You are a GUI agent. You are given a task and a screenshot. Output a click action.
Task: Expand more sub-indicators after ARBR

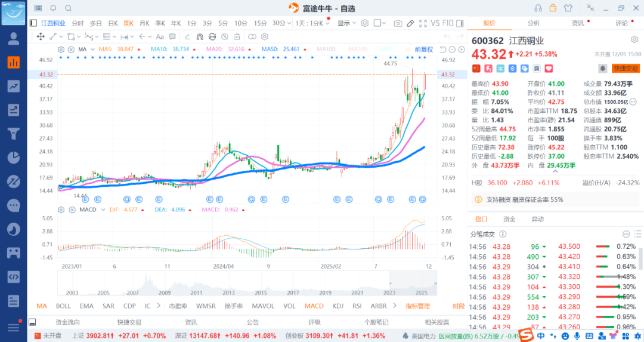coord(395,306)
